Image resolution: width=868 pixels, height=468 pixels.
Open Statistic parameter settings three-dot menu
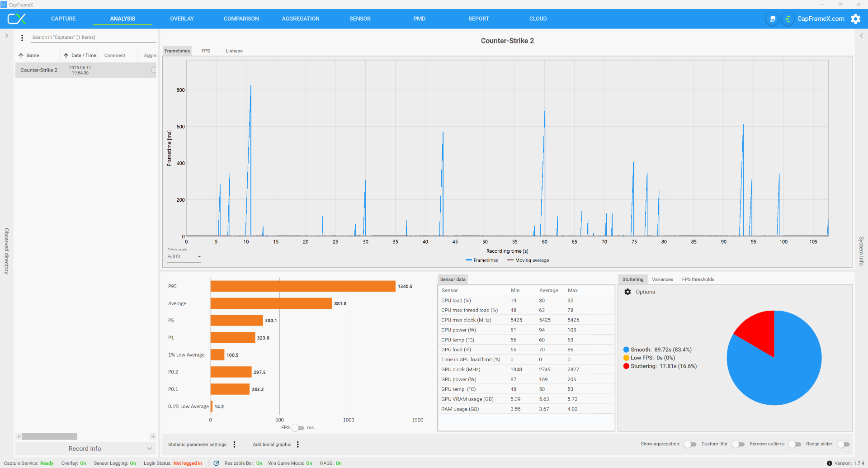tap(234, 444)
